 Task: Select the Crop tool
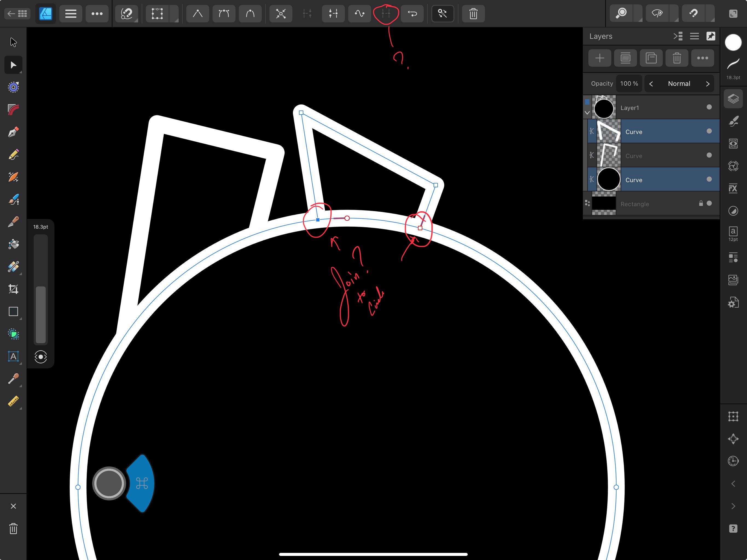click(13, 289)
